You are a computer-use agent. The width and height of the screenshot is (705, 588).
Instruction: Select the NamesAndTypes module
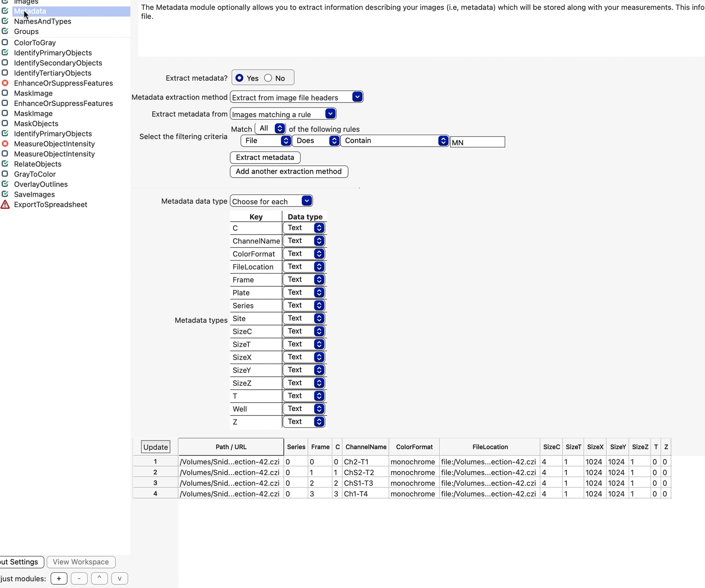click(x=42, y=21)
